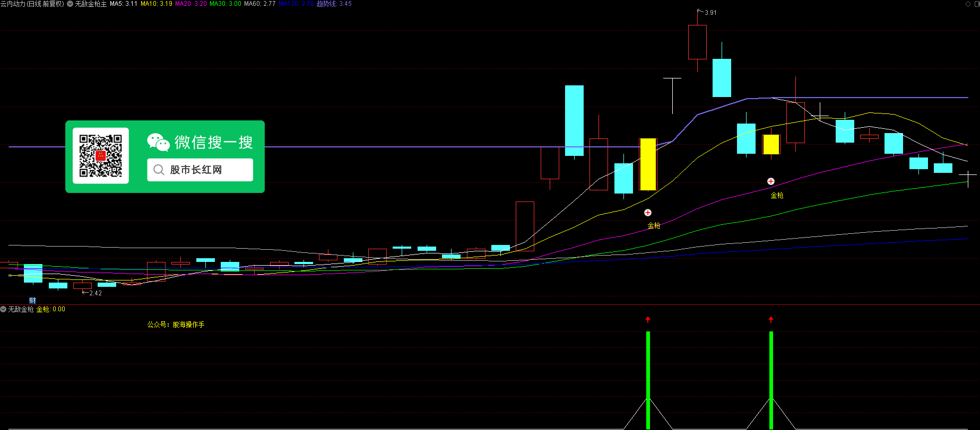The image size is (980, 430).
Task: Select the MA30: 3.00 legend value
Action: 226,4
